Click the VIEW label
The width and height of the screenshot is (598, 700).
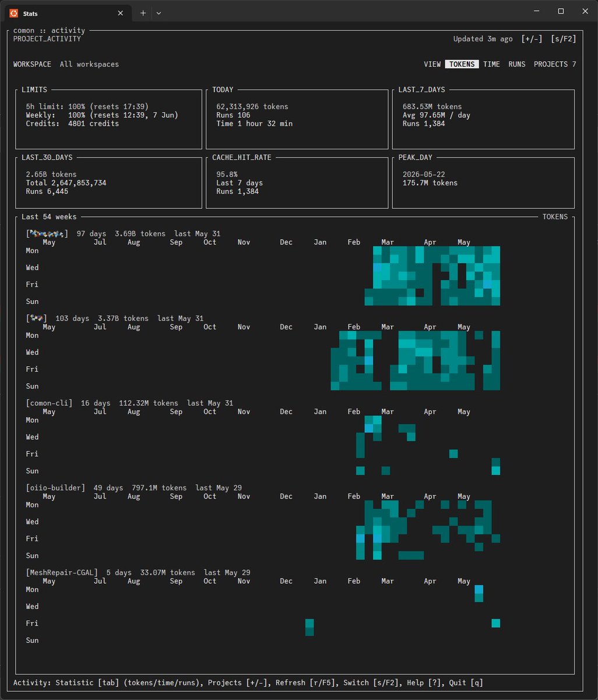pos(432,64)
